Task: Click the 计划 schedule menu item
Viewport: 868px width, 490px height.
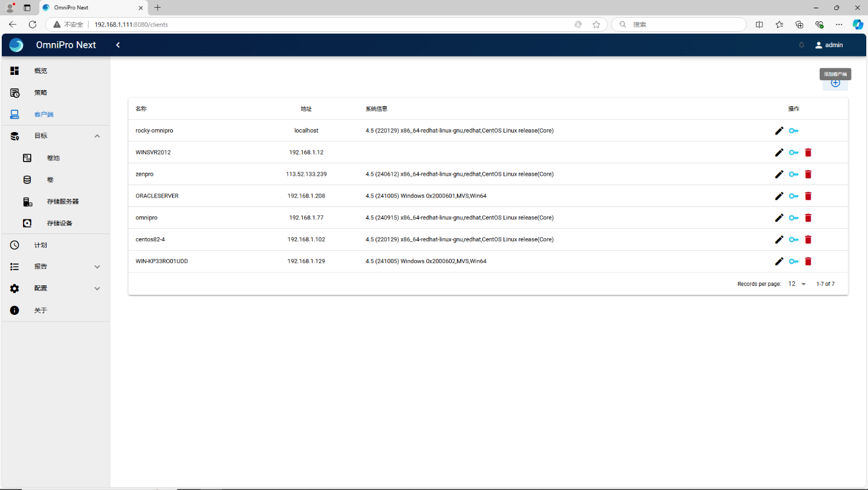Action: click(x=40, y=245)
